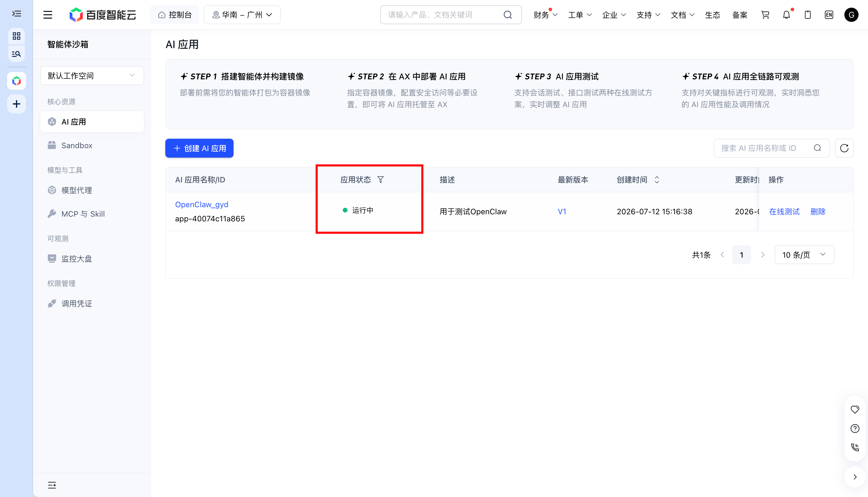Sort by creation time column
This screenshot has width=868, height=497.
click(x=657, y=179)
